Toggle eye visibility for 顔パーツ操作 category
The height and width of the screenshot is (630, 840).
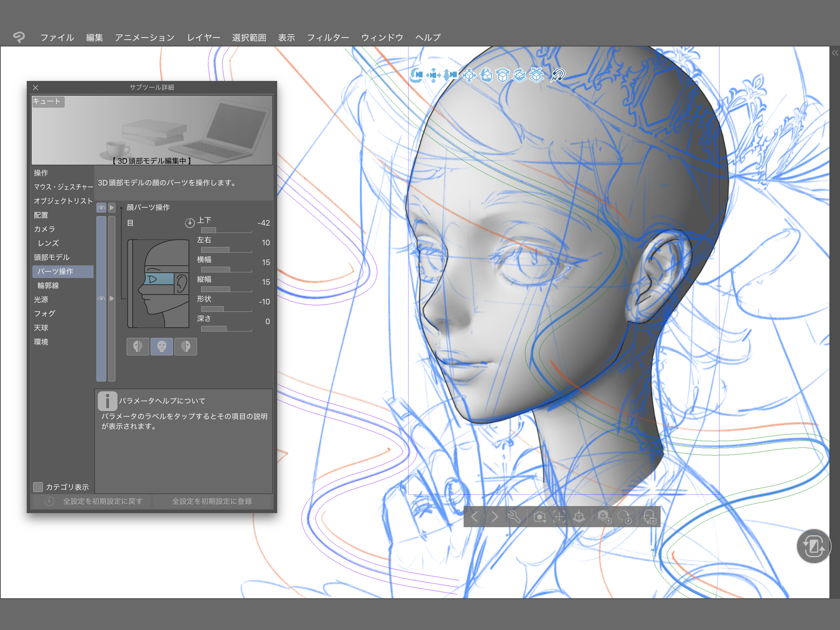(101, 207)
